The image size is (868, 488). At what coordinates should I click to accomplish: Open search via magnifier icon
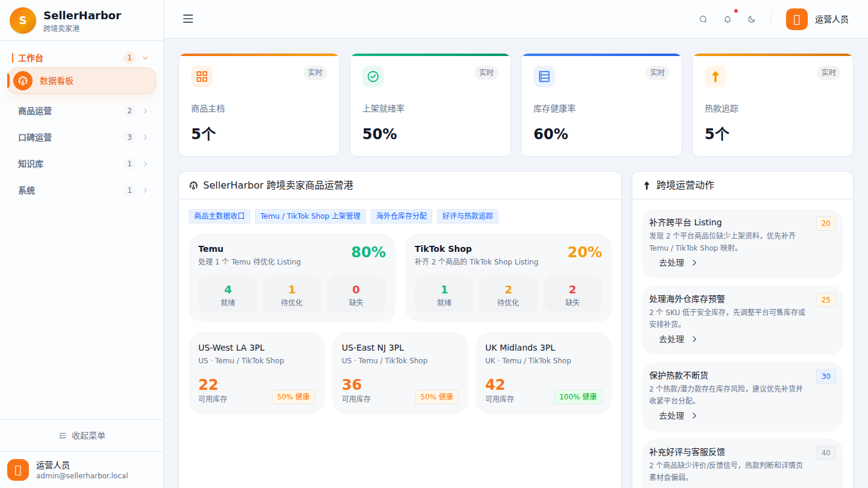click(703, 19)
